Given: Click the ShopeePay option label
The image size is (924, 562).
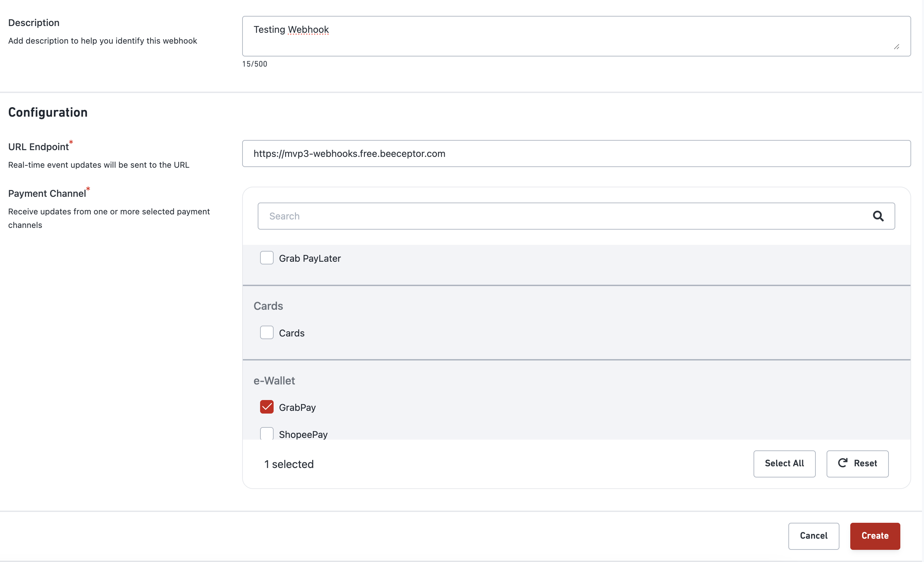Looking at the screenshot, I should 303,435.
